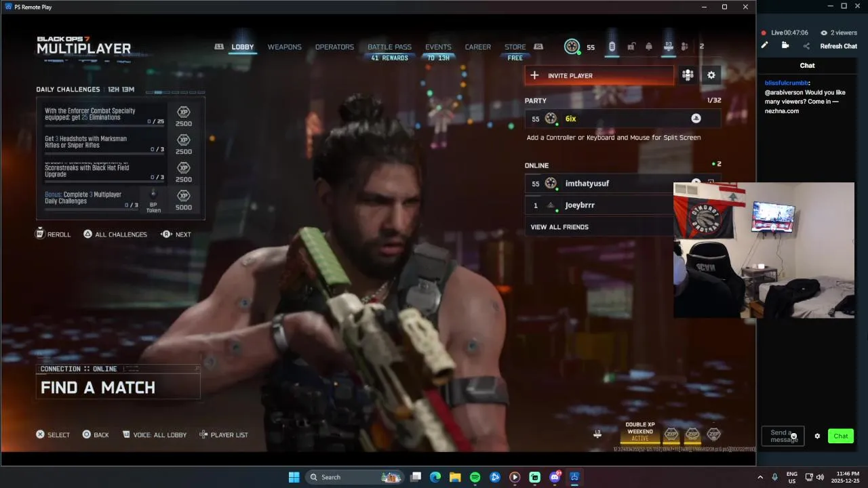The width and height of the screenshot is (868, 488).
Task: Switch to the Lobby tab
Action: [243, 47]
